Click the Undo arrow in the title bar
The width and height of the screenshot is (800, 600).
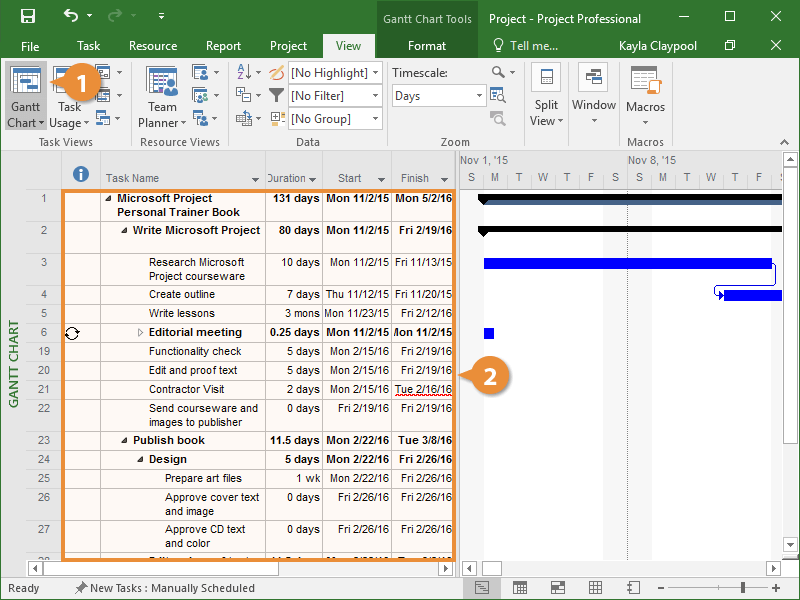click(x=70, y=17)
